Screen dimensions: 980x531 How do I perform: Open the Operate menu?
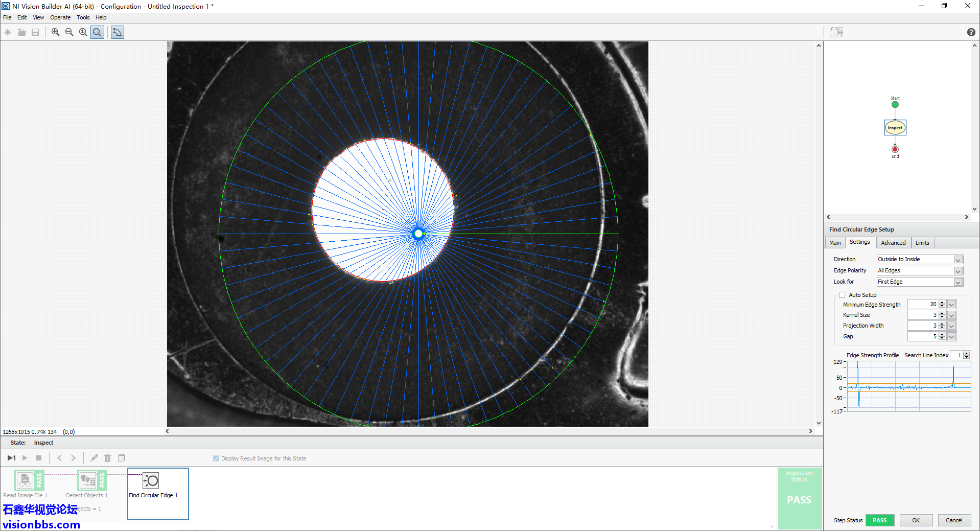click(x=60, y=17)
